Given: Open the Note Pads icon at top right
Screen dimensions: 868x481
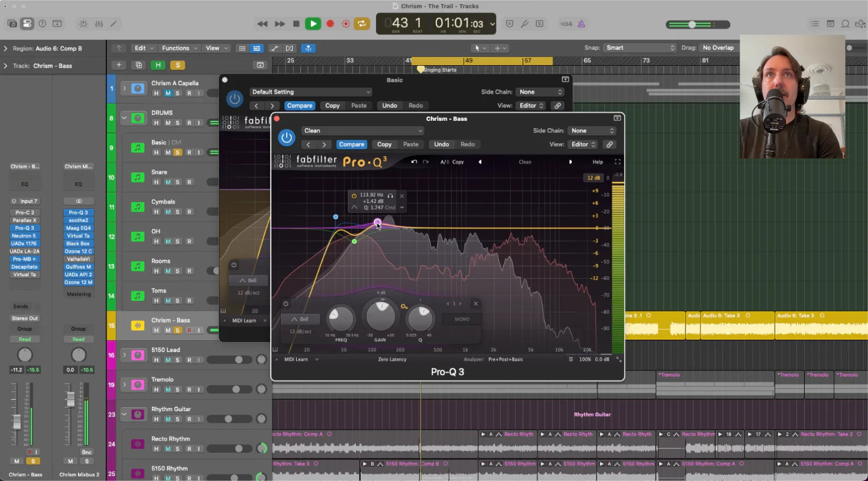Looking at the screenshot, I should pyautogui.click(x=830, y=24).
